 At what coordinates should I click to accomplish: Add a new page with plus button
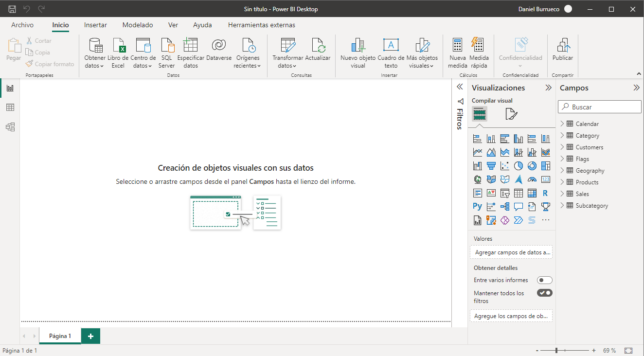[90, 336]
